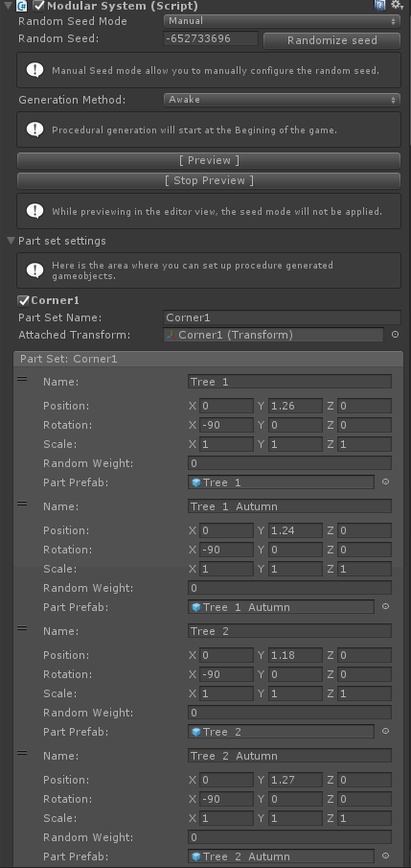
Task: Open the component settings gear menu
Action: click(397, 6)
